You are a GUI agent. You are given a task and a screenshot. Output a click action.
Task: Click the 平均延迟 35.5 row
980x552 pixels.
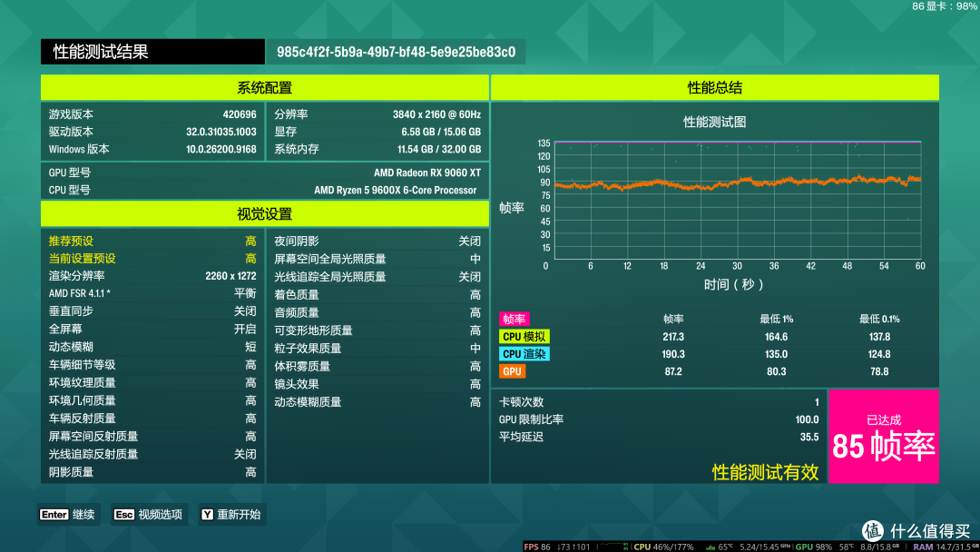coord(659,437)
